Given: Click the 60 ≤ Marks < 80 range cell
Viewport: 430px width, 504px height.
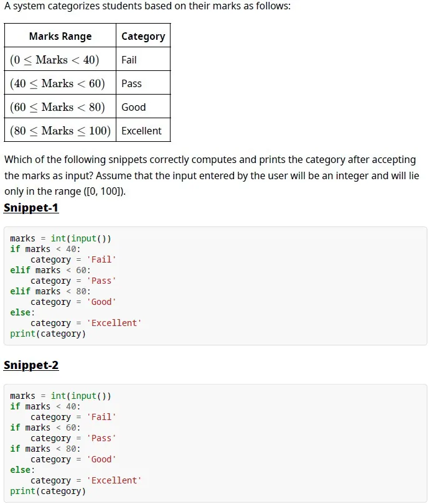Looking at the screenshot, I should pyautogui.click(x=60, y=107).
